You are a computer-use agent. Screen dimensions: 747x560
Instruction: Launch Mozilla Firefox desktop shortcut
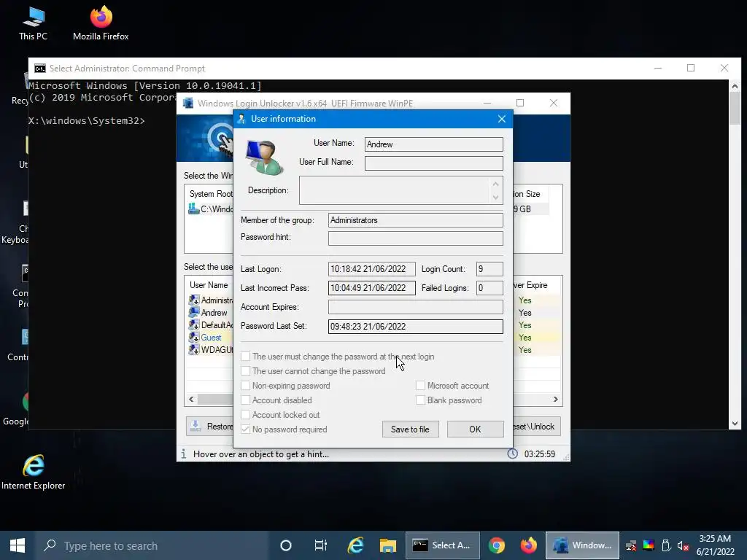[x=101, y=23]
